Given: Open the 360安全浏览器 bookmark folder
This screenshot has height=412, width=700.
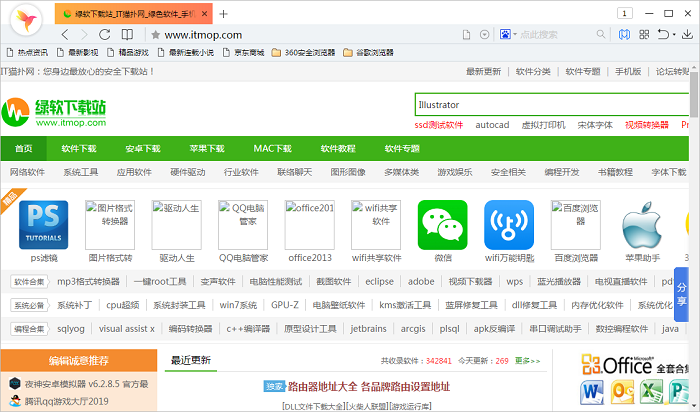Looking at the screenshot, I should [x=304, y=53].
